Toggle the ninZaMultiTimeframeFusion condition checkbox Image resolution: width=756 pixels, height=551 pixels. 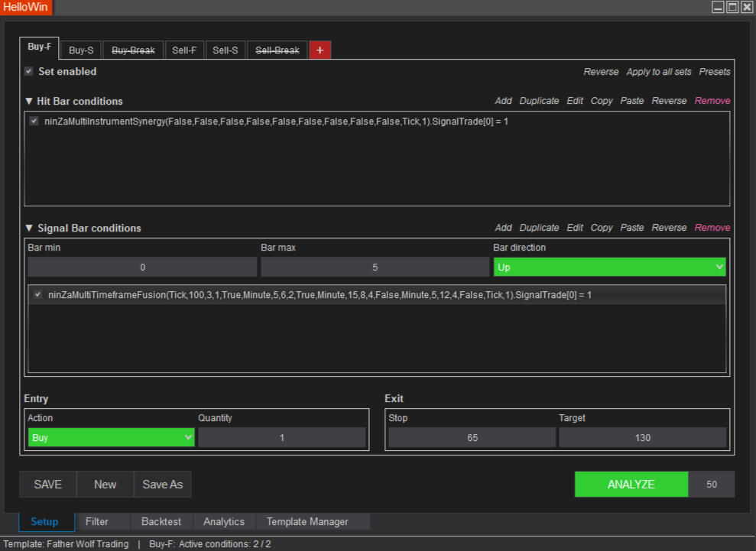(x=37, y=294)
